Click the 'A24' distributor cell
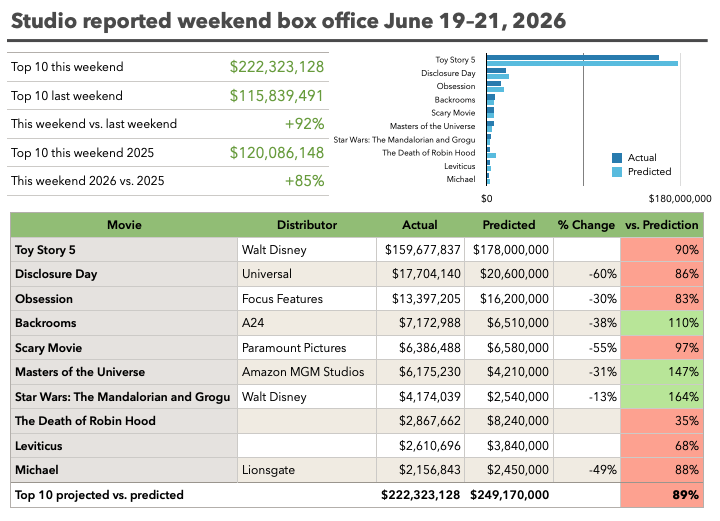The image size is (720, 521). pyautogui.click(x=307, y=323)
